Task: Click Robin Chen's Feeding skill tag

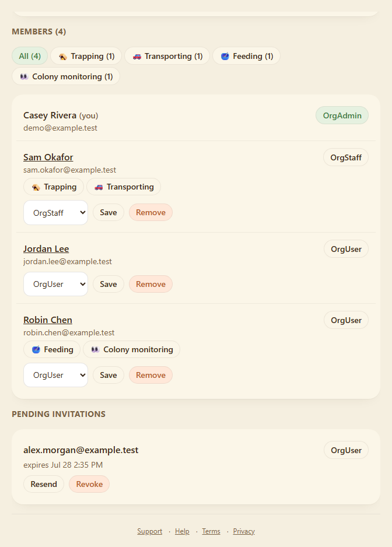Action: click(52, 349)
